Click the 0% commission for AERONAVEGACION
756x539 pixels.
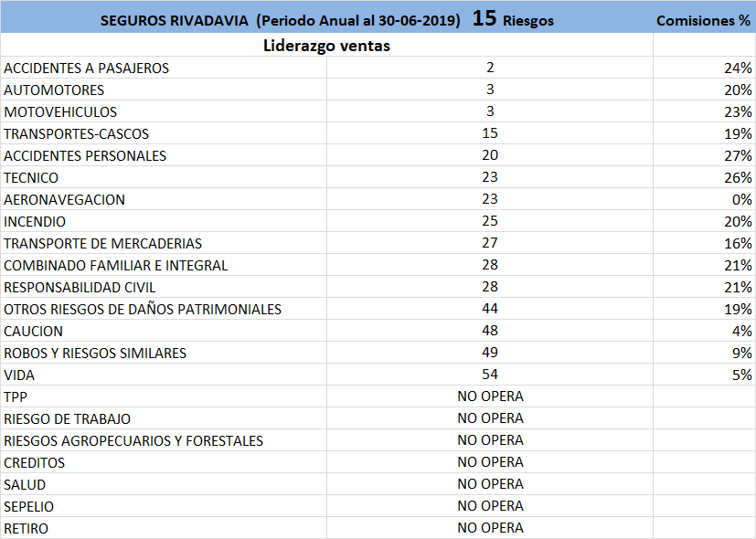(x=742, y=199)
